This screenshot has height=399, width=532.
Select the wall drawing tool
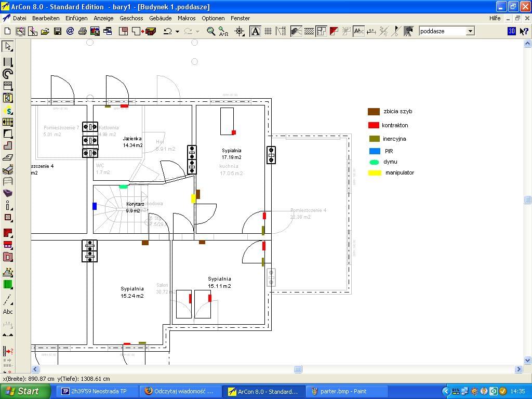coord(8,62)
